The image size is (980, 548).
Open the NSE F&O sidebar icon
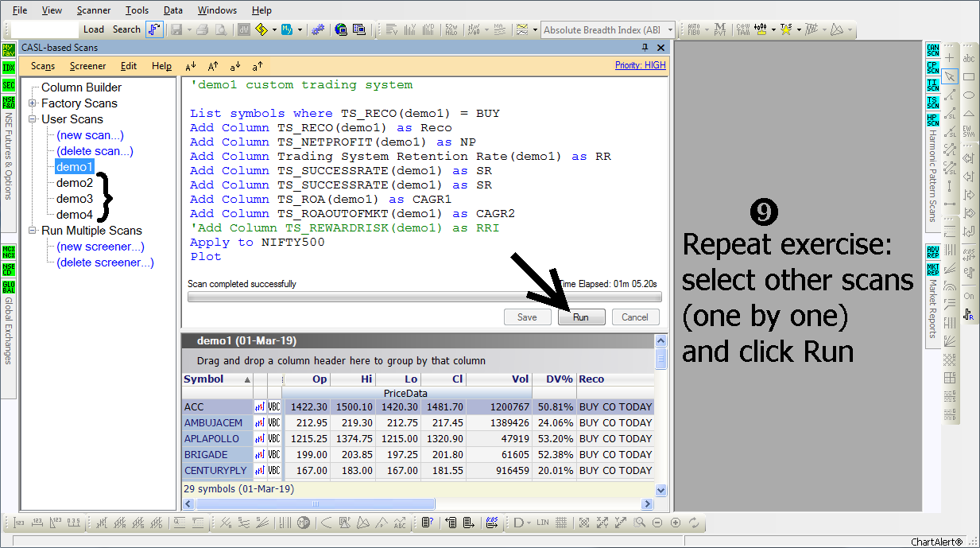9,103
